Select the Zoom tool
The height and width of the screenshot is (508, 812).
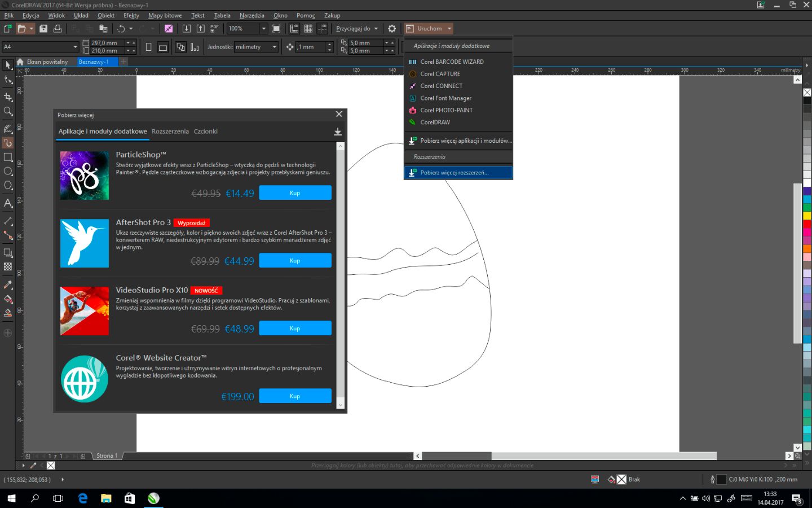click(x=8, y=111)
